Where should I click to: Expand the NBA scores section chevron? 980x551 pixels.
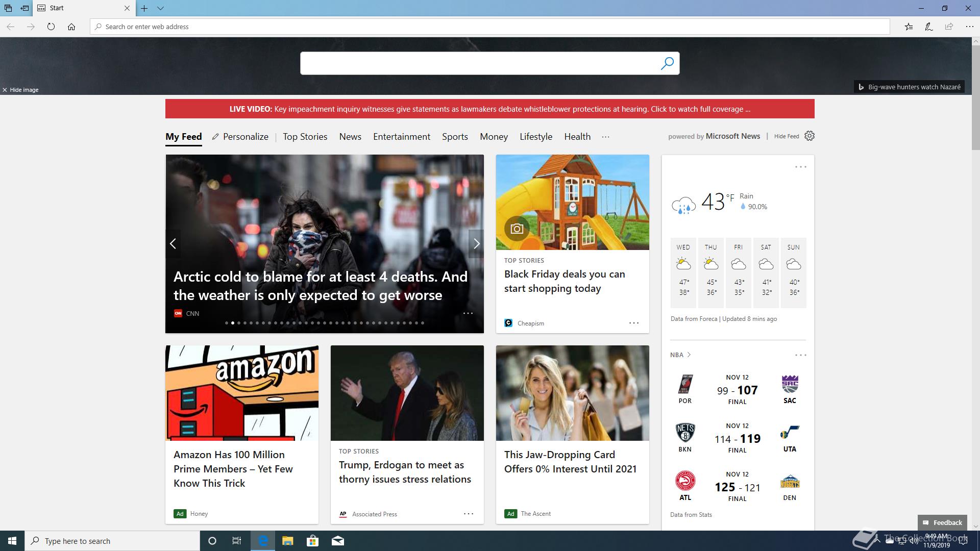pyautogui.click(x=689, y=355)
